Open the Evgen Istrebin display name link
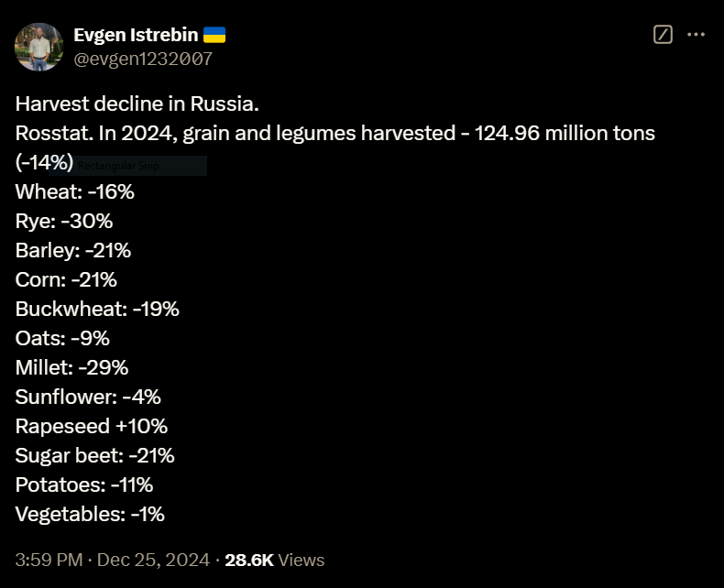The image size is (724, 588). coord(136,35)
